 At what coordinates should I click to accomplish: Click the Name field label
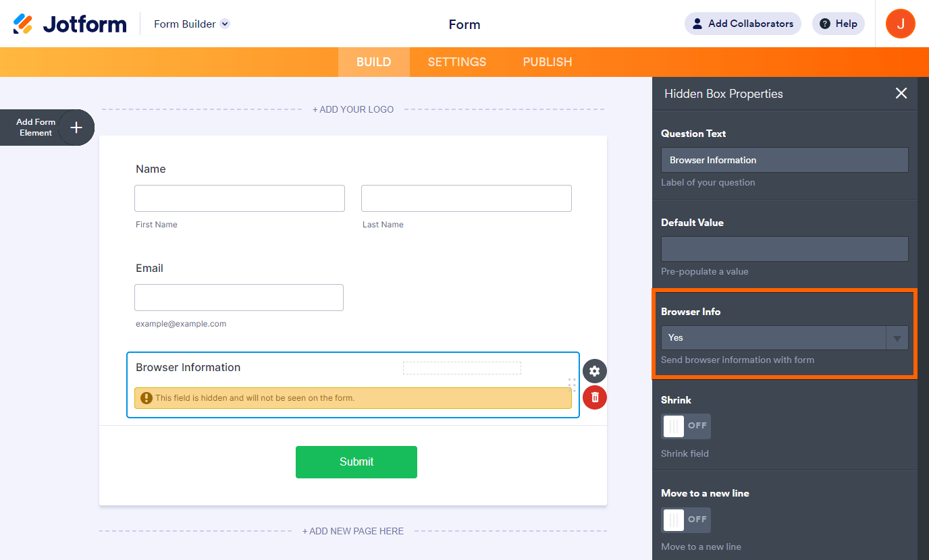pos(151,169)
